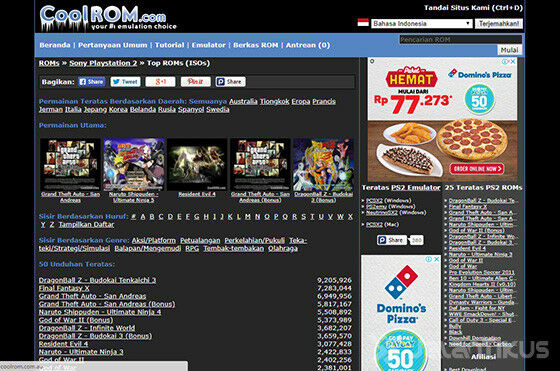This screenshot has height=371, width=560.
Task: Open God of War II (Bonus) link
Action: click(76, 320)
